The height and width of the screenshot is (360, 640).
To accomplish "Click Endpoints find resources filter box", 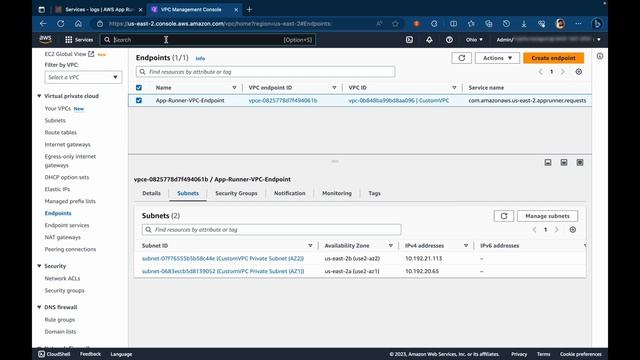I will pos(265,72).
